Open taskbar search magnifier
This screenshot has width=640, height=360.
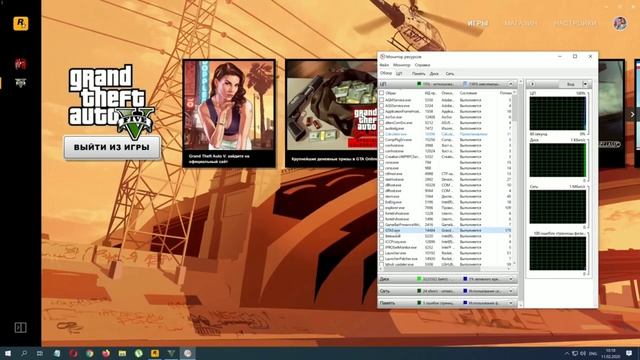point(24,353)
